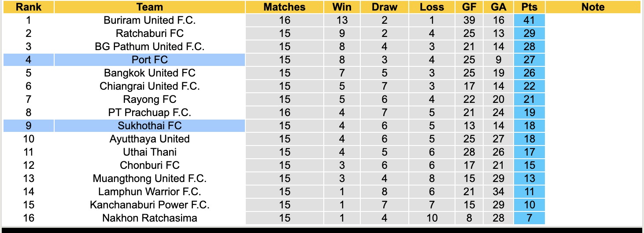Open Buriram United F.C. team link
Image resolution: width=644 pixels, height=233 pixels.
coord(150,20)
